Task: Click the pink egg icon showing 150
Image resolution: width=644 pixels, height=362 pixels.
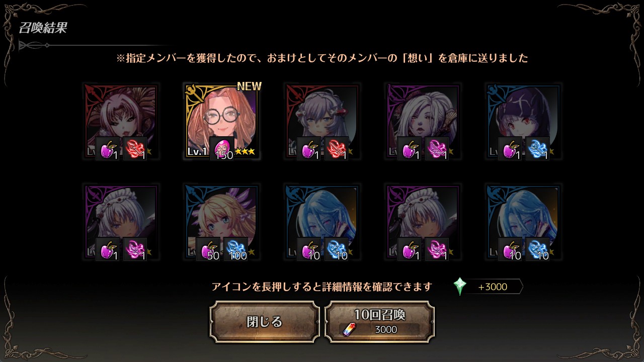Action: [x=222, y=149]
